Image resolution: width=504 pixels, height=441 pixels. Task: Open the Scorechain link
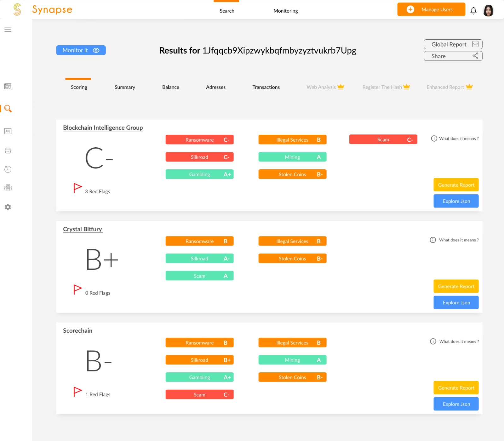tap(77, 331)
